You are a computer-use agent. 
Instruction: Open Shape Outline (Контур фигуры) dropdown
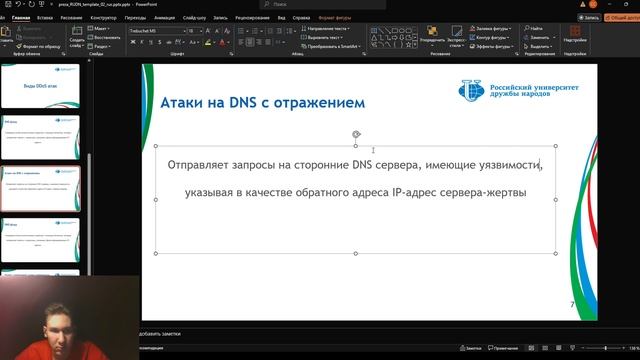pyautogui.click(x=489, y=38)
